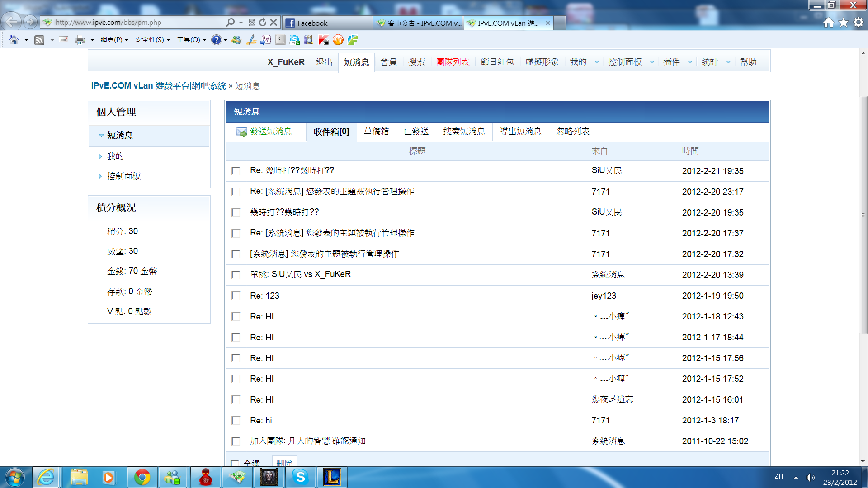
Task: Tick checkbox for 'Re: hi' from 7171
Action: tap(236, 421)
